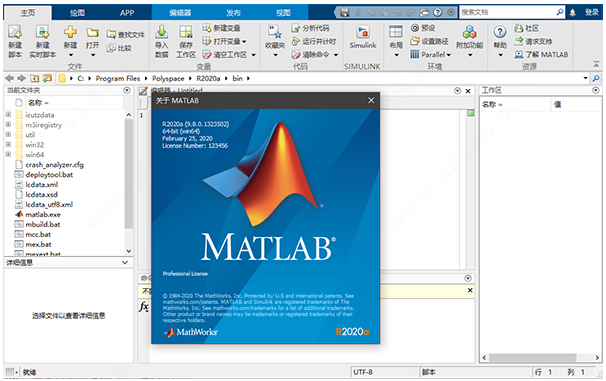Click 运行并计时 run and time
The height and width of the screenshot is (381, 606).
314,41
